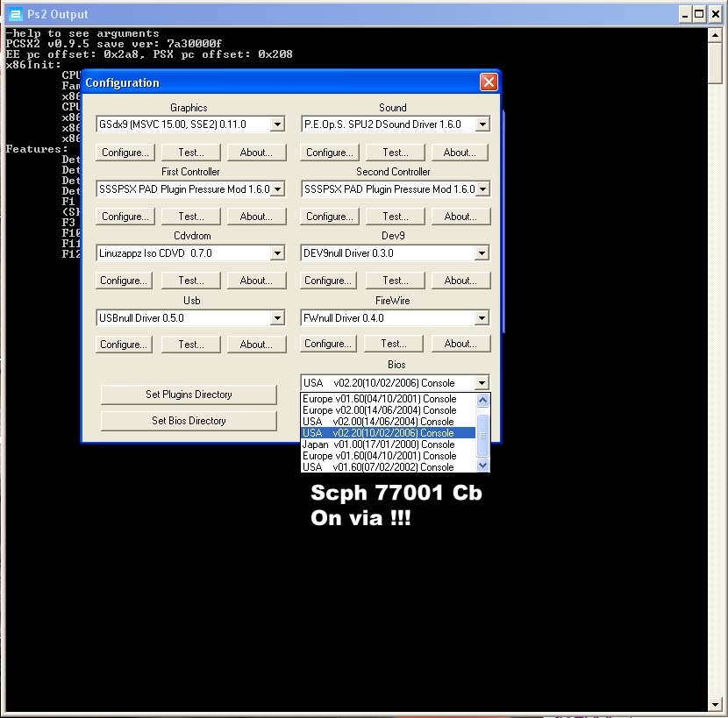Pick Japan v01.00(17/01/2000) Console bios
This screenshot has width=728, height=718.
pyautogui.click(x=389, y=444)
